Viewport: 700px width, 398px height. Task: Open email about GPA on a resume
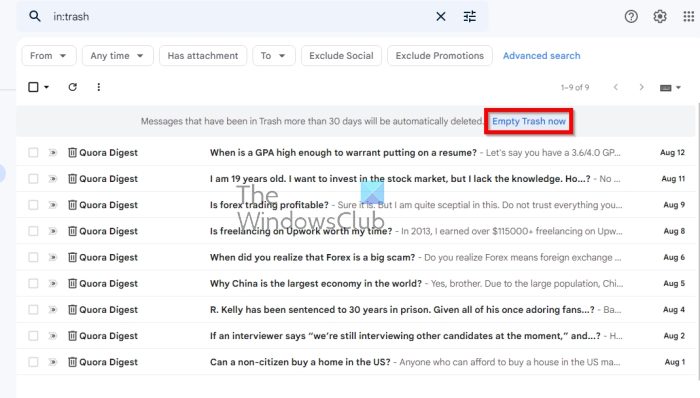pyautogui.click(x=356, y=153)
